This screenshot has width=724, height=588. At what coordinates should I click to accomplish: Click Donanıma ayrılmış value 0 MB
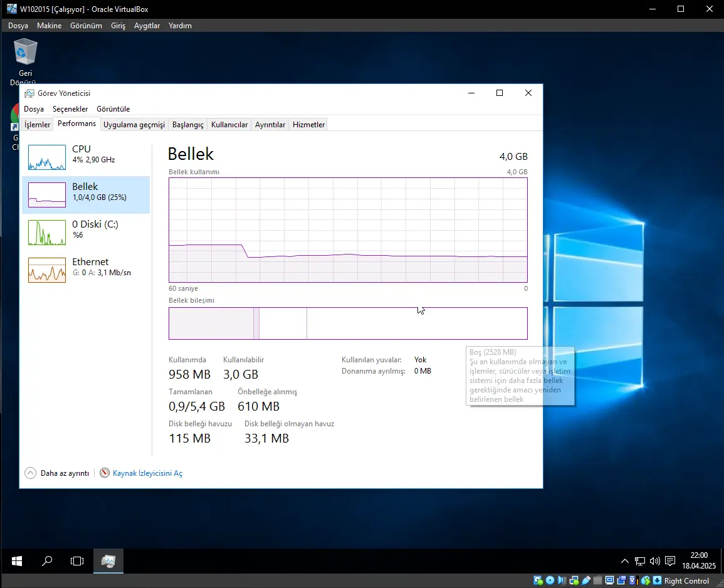[422, 371]
